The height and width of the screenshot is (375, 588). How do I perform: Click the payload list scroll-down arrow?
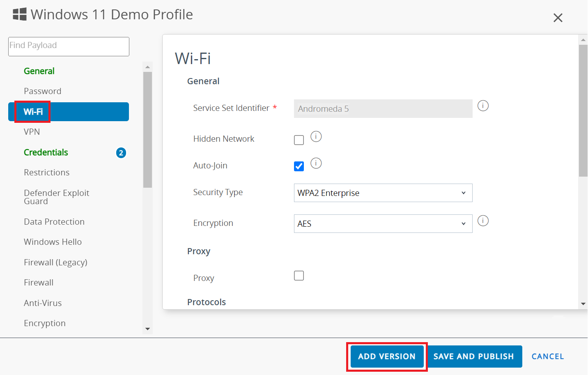pos(147,329)
